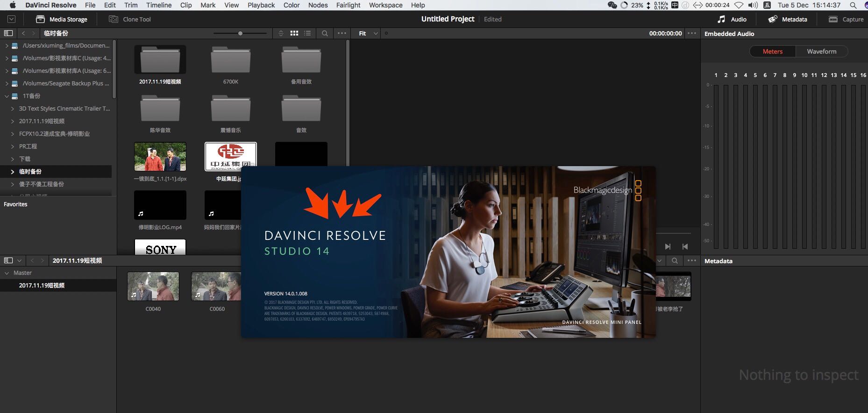Open the Workspace menu
Screen dimensions: 868x413
pyautogui.click(x=386, y=5)
